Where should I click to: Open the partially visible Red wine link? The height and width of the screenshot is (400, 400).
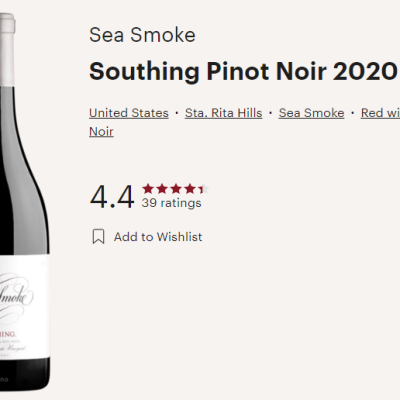[380, 113]
